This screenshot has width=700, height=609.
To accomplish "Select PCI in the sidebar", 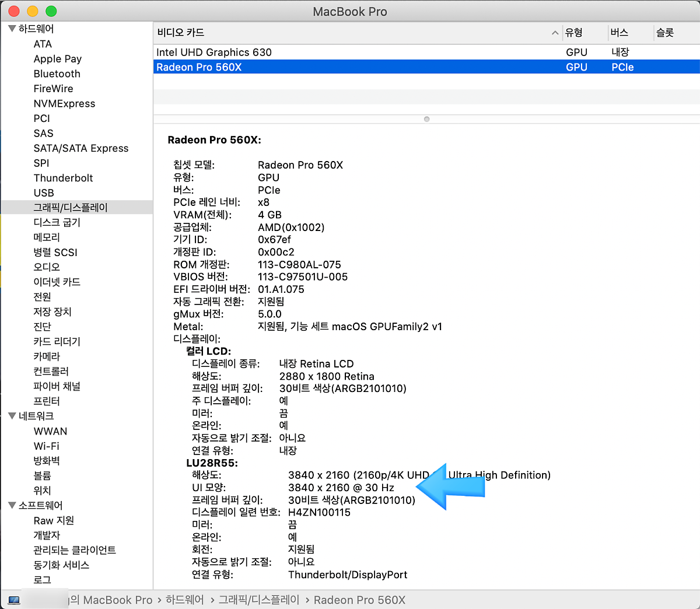I will click(x=42, y=118).
